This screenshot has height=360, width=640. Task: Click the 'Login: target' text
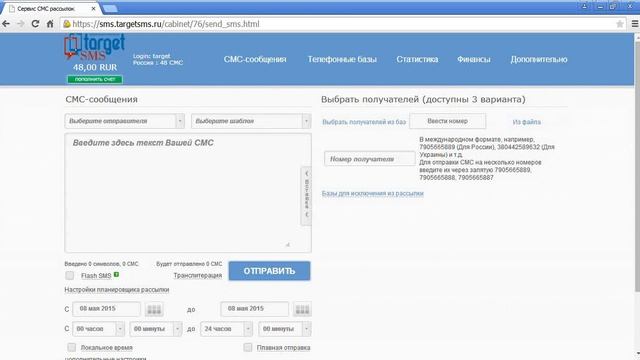151,56
